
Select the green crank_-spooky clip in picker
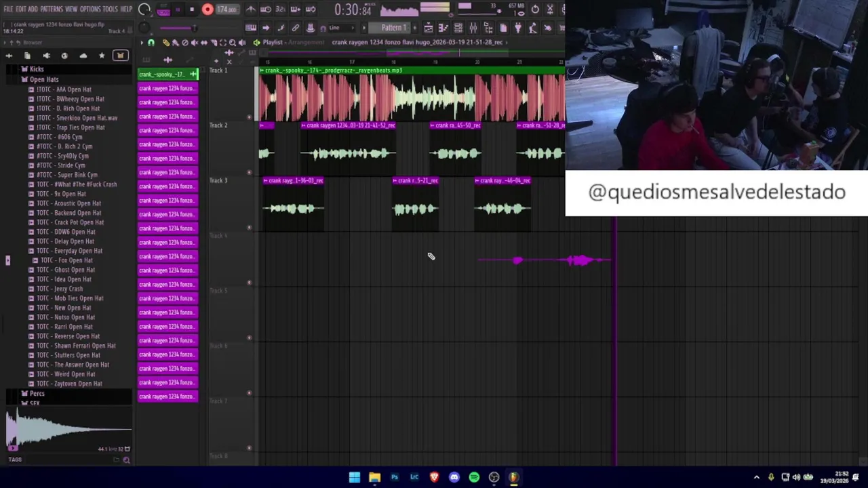click(167, 74)
